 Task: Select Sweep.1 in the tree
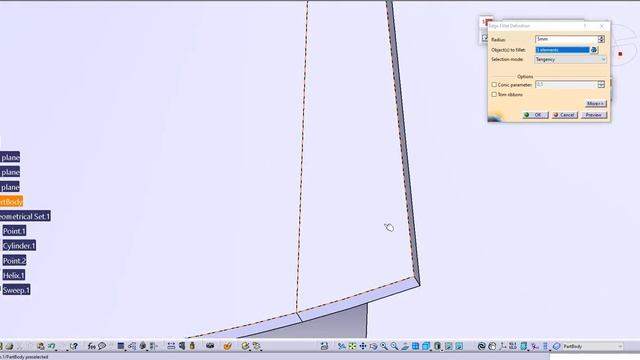16,290
